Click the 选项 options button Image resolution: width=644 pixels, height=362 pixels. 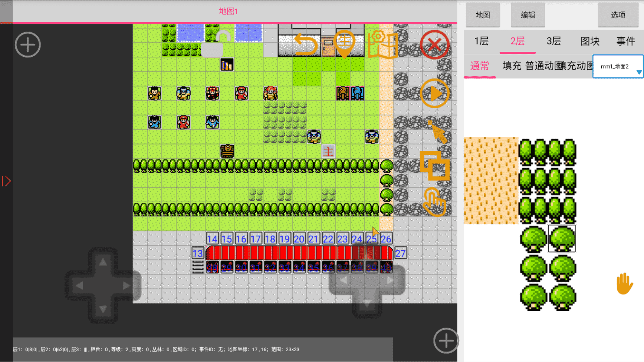(x=618, y=15)
